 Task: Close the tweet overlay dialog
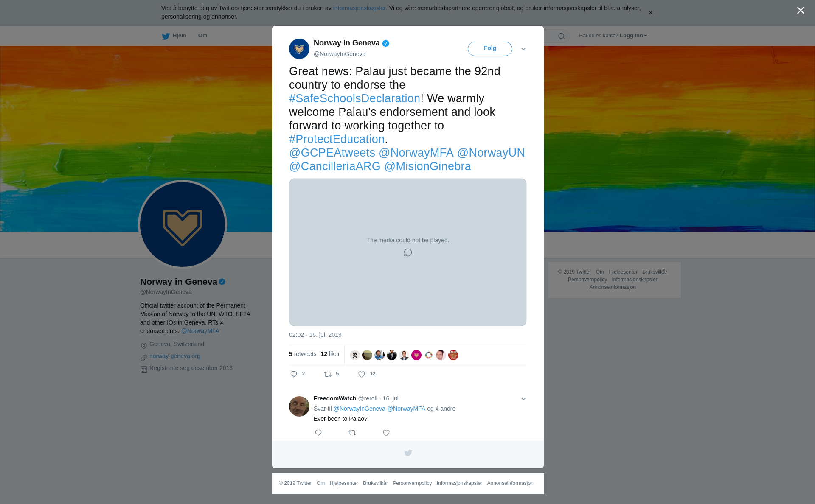click(x=801, y=11)
